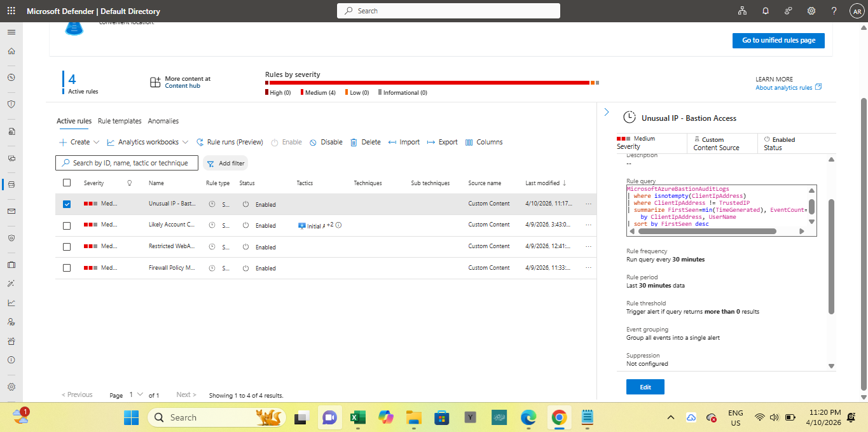868x432 pixels.
Task: Click the Windows taskbar Search box
Action: [217, 417]
